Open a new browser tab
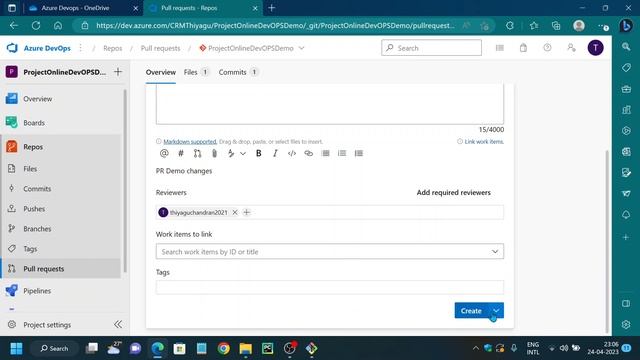The image size is (640, 360). (271, 8)
